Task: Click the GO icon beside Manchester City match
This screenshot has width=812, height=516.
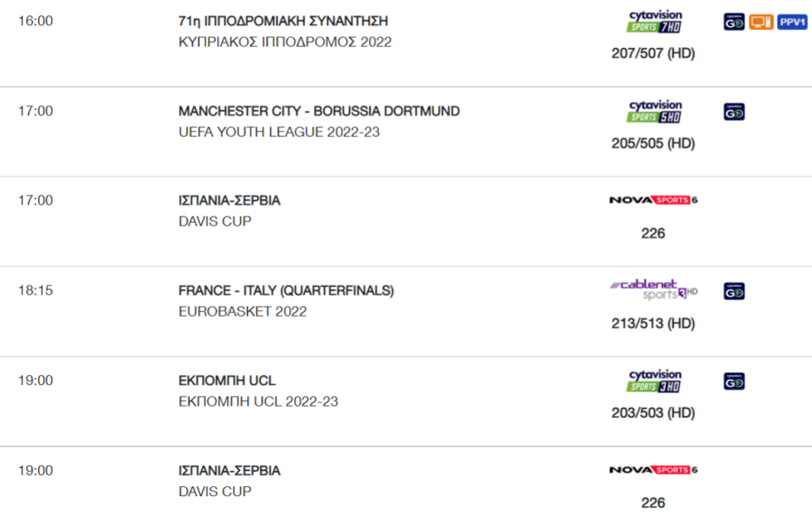Action: coord(734,112)
